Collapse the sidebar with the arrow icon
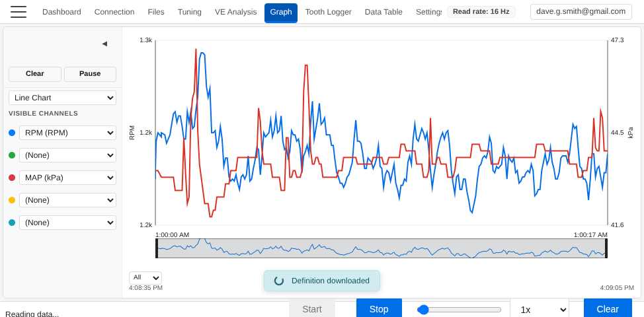Viewport: 644px width, 317px height. coord(104,44)
